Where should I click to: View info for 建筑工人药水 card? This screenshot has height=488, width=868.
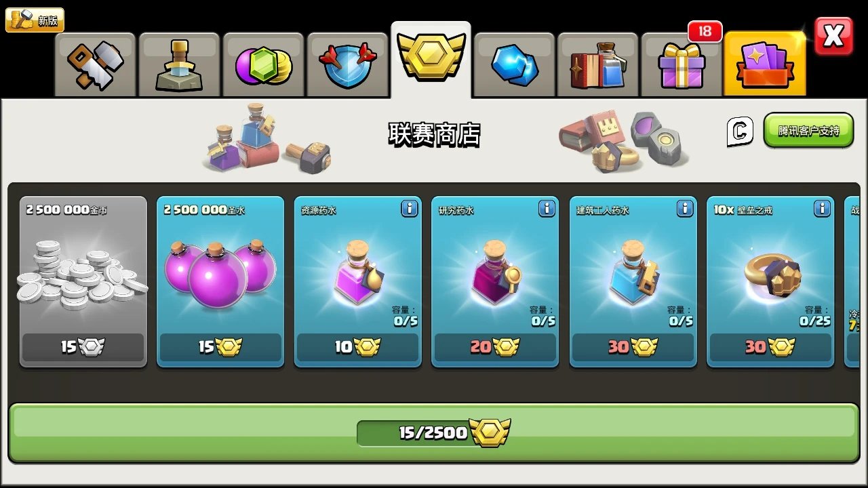coord(685,208)
